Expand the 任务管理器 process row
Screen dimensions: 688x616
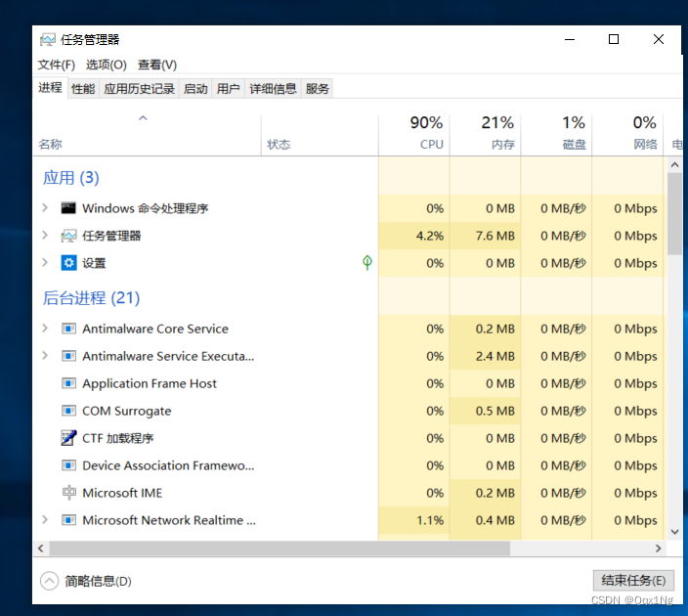[x=45, y=236]
